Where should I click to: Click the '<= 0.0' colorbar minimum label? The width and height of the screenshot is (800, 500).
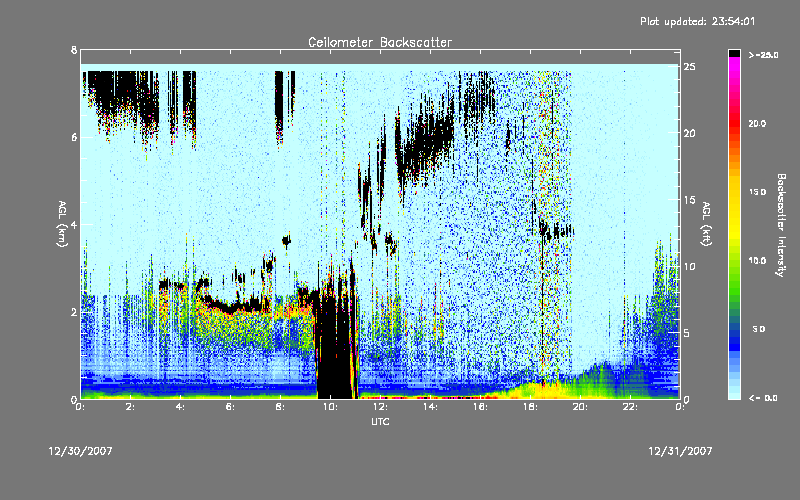[x=764, y=398]
